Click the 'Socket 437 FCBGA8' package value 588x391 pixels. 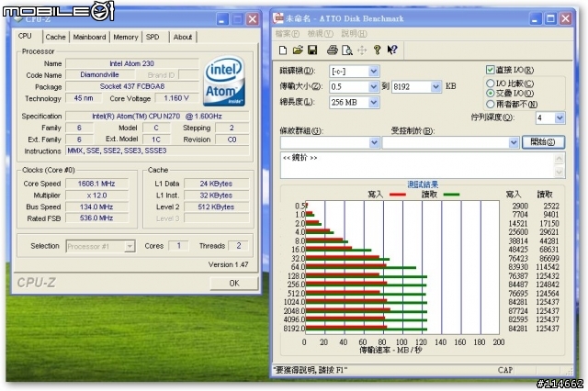(131, 86)
